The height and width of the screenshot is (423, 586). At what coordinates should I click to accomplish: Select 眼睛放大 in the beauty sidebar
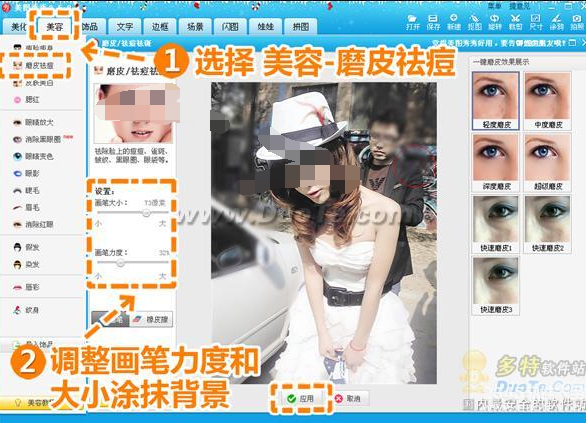click(x=34, y=122)
